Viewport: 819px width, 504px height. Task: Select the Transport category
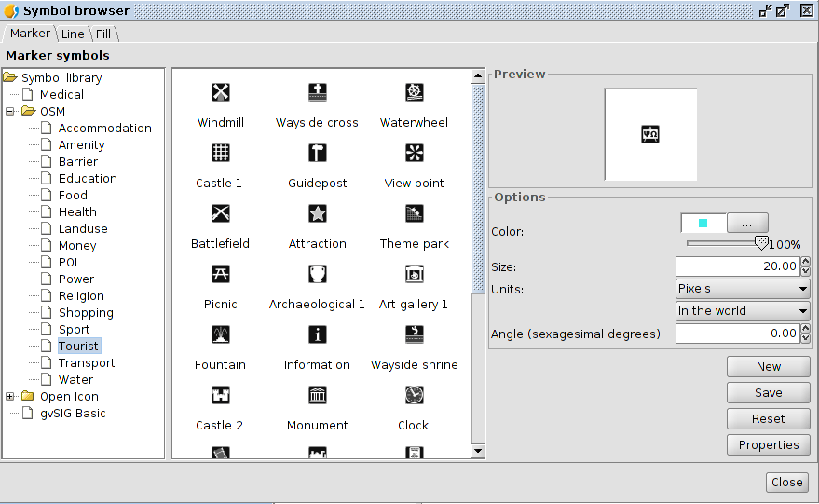(86, 362)
